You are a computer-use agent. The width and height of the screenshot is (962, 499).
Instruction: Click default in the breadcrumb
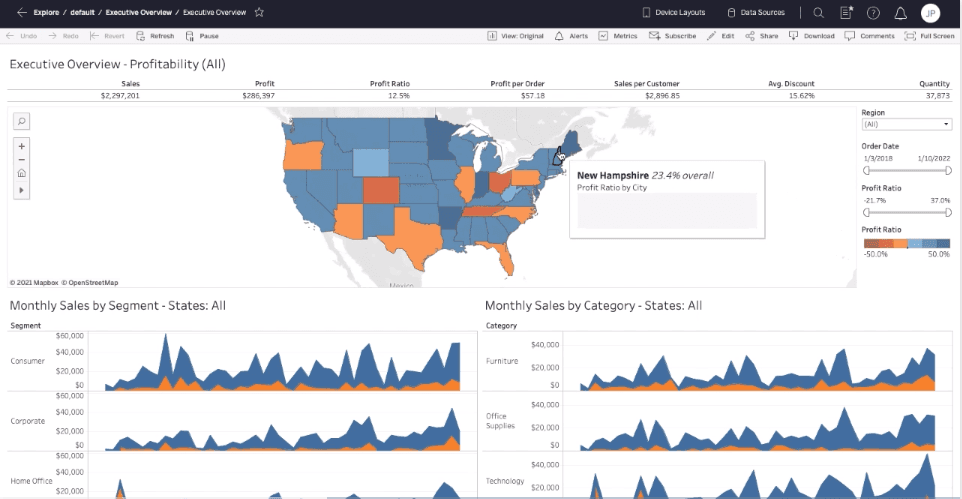[x=82, y=12]
